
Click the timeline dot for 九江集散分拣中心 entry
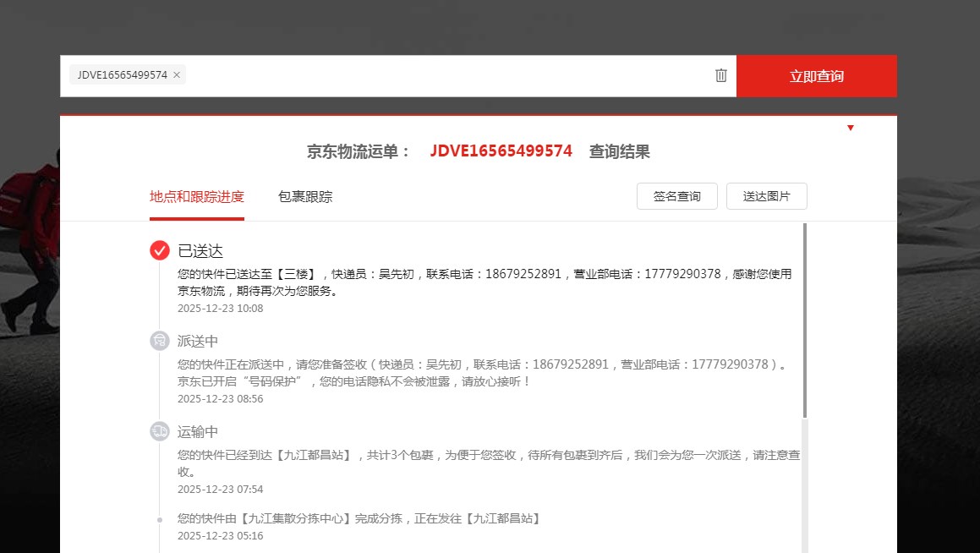point(160,519)
